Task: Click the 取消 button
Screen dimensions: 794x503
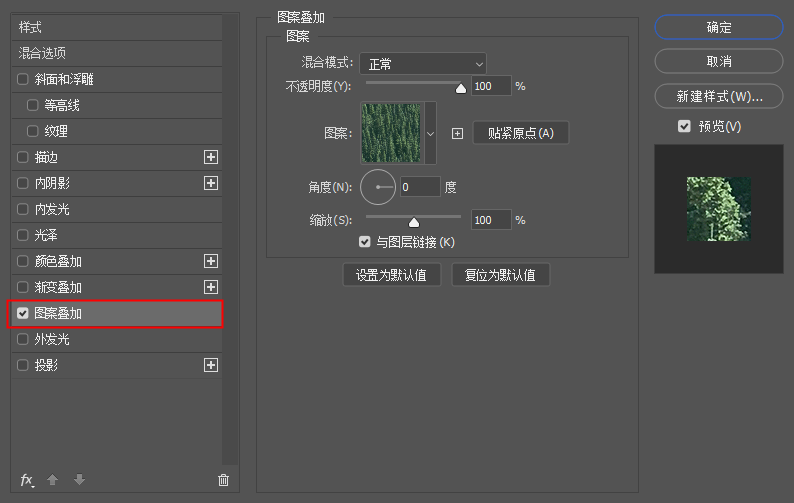Action: (x=719, y=61)
